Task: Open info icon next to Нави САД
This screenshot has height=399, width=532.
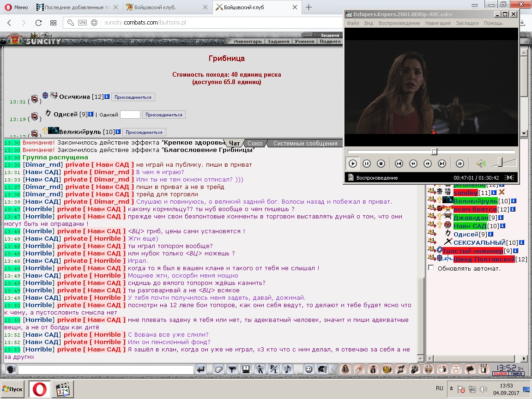Action: pyautogui.click(x=503, y=226)
